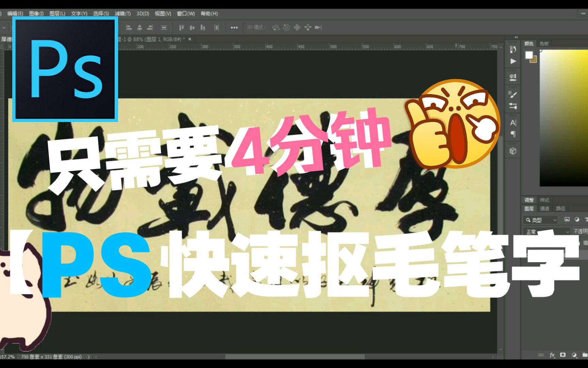This screenshot has width=588, height=368.
Task: Click fx layer style icon
Action: click(552, 355)
